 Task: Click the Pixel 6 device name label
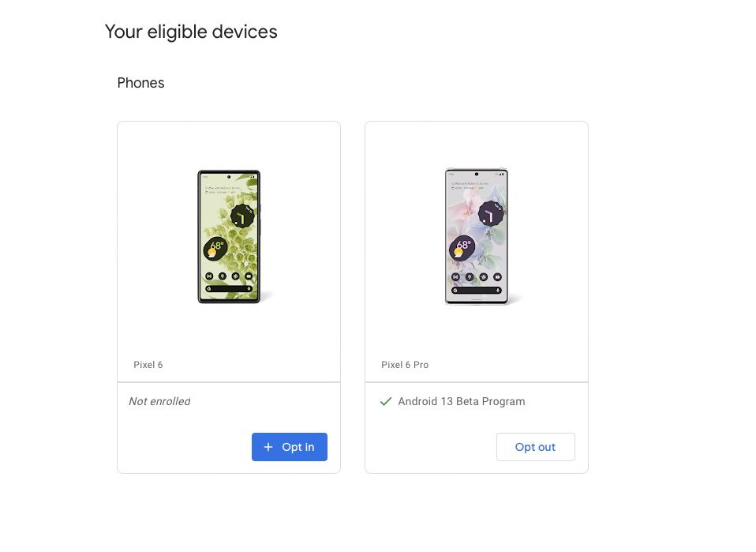pyautogui.click(x=148, y=365)
